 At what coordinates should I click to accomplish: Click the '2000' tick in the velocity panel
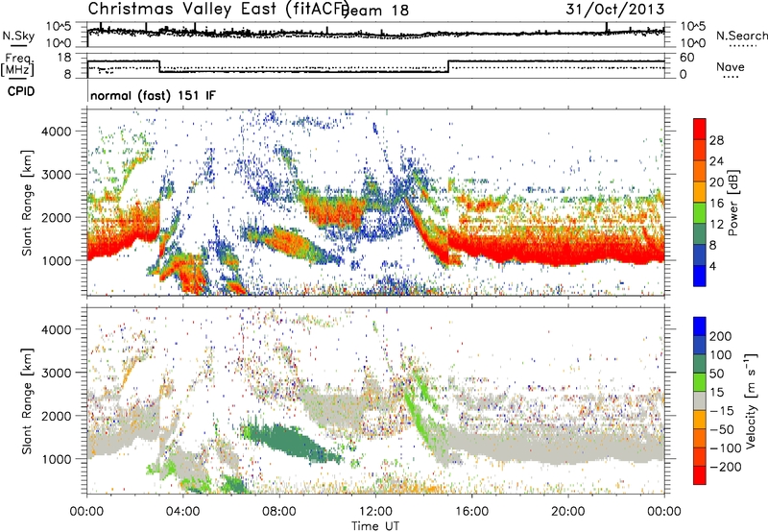point(56,416)
